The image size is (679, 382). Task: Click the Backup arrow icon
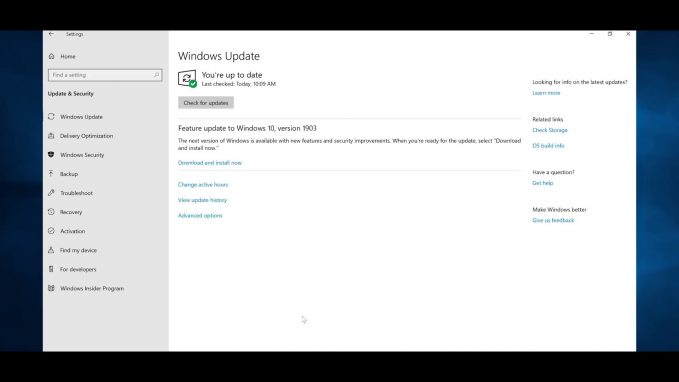click(x=51, y=174)
